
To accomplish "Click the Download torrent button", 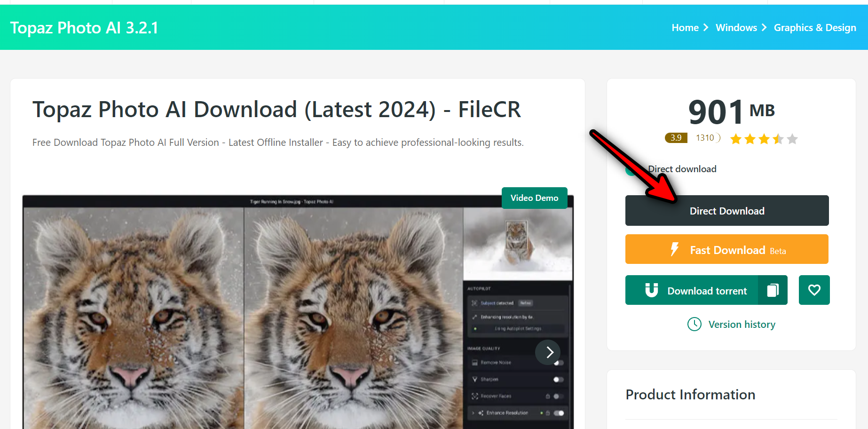I will [x=692, y=290].
